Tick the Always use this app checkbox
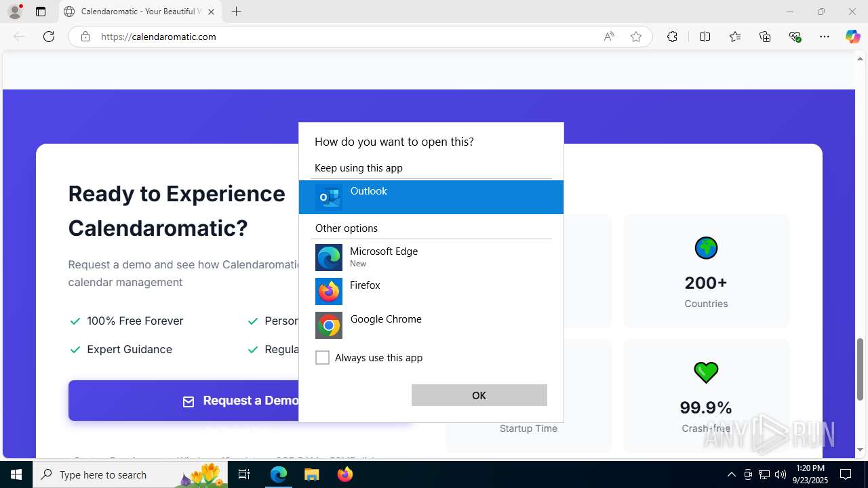Image resolution: width=868 pixels, height=488 pixels. click(323, 357)
